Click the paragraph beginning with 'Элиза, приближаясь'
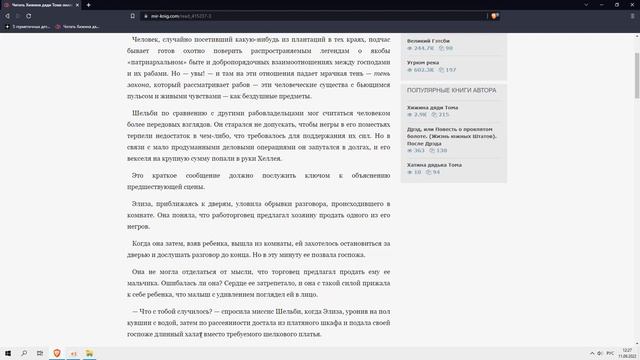640x360 pixels. tap(258, 215)
